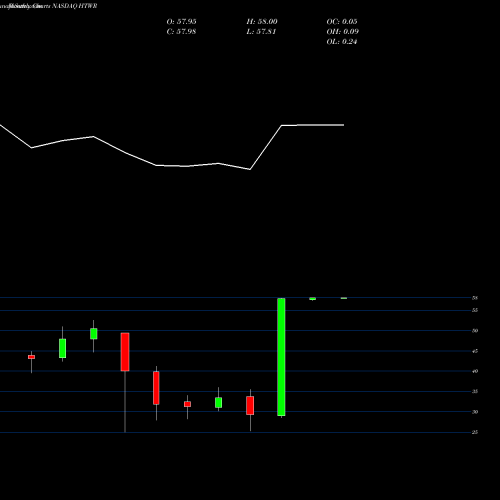
Task: Select the red candle falling from 34 to 29
Action: pos(250,405)
